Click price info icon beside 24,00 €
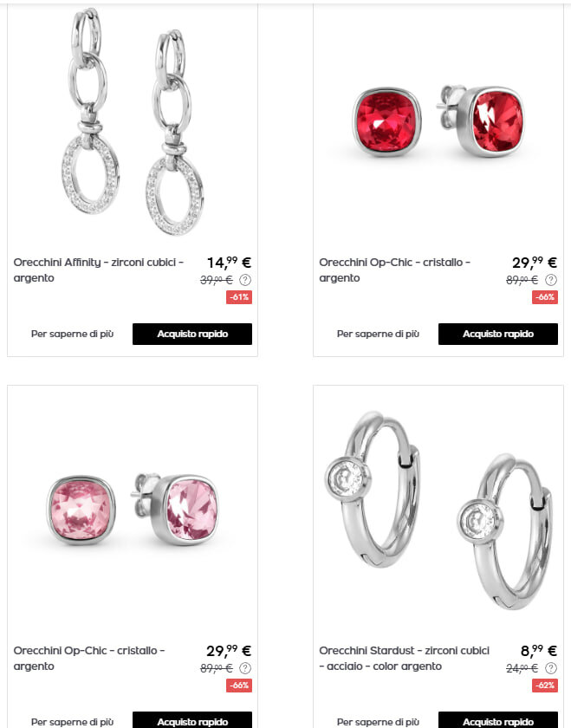This screenshot has width=571, height=728. pos(550,668)
